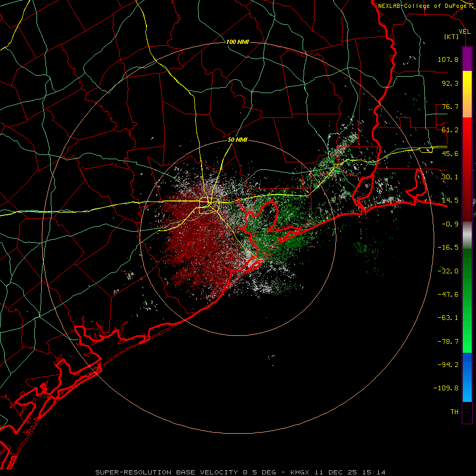This screenshot has width=476, height=476.
Task: Click the yellow-orange segment of color bar
Action: click(467, 94)
